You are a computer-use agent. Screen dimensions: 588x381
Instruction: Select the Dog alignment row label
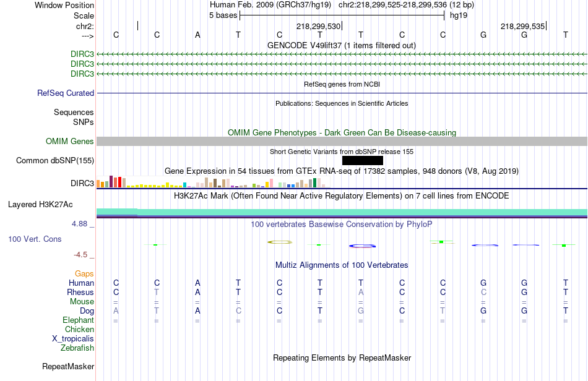point(87,311)
